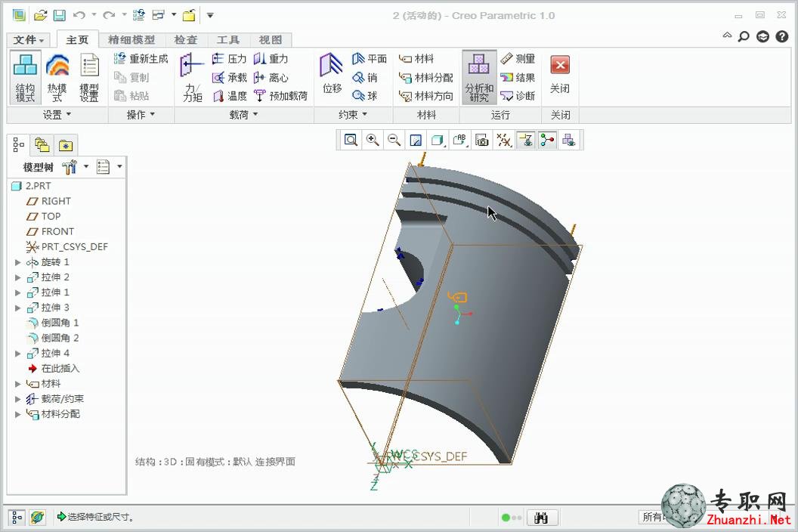Minimize the ribbon with the caret icon
This screenshot has width=798, height=532.
point(727,36)
